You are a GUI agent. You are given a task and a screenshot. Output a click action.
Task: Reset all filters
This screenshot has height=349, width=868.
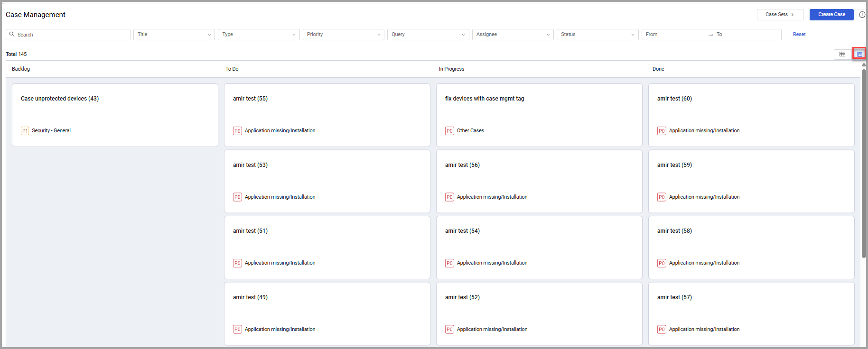coord(799,34)
